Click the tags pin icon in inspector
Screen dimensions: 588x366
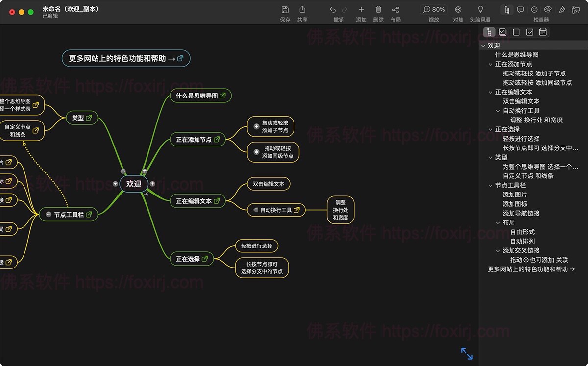pyautogui.click(x=562, y=10)
